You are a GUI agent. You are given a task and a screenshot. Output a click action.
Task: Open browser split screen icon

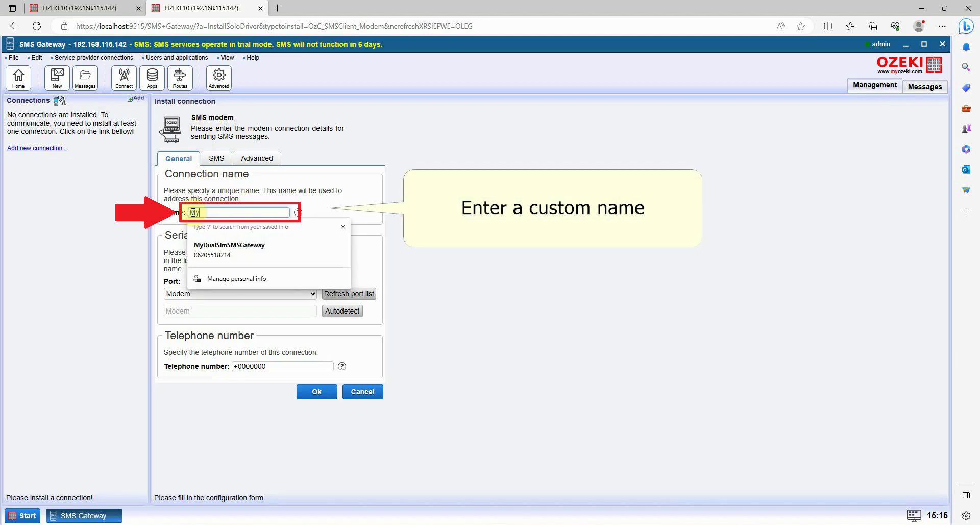(x=828, y=26)
